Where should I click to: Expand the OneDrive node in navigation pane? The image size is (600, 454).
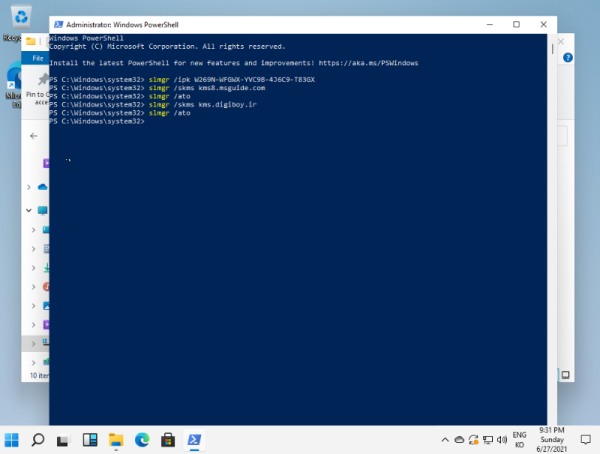tap(33, 187)
